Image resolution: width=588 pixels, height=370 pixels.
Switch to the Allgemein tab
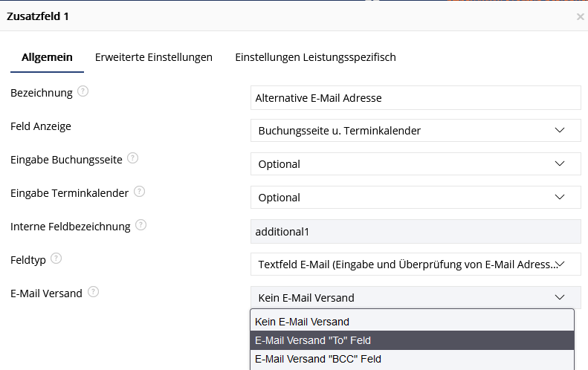[47, 57]
